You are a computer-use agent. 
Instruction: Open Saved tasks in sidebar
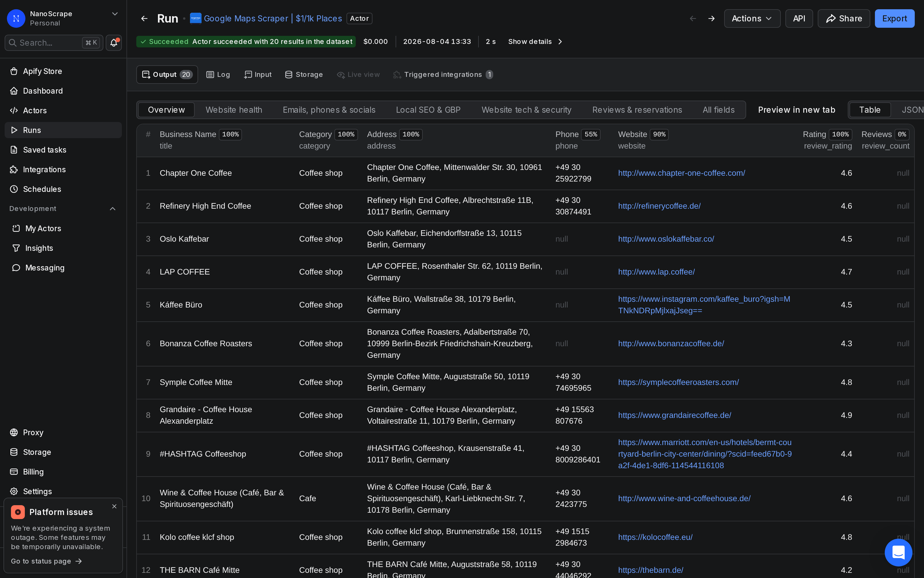tap(63, 150)
